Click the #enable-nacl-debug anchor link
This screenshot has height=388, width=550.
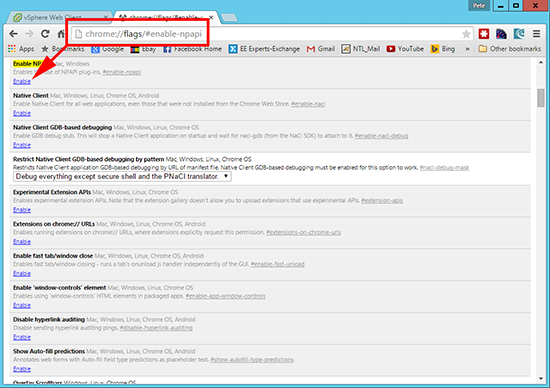[381, 136]
